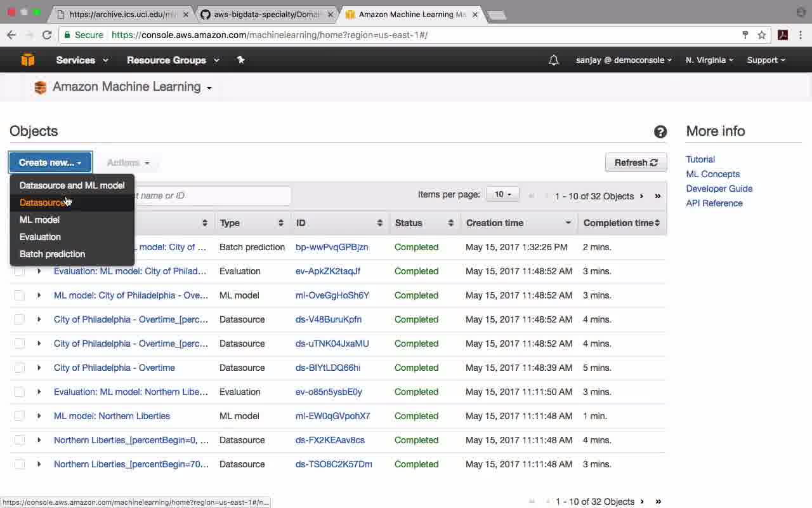Sort by Creation time arrow
The width and height of the screenshot is (812, 508).
click(x=568, y=223)
